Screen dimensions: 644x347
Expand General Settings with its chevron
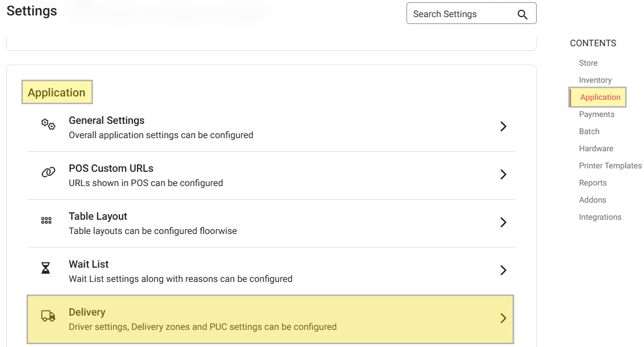[x=503, y=127]
